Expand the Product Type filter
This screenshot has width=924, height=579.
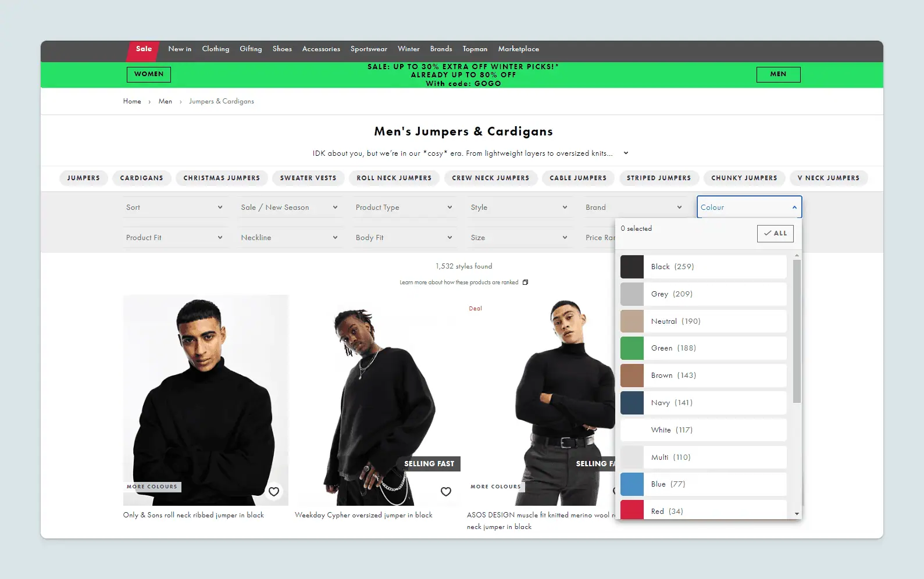tap(404, 208)
